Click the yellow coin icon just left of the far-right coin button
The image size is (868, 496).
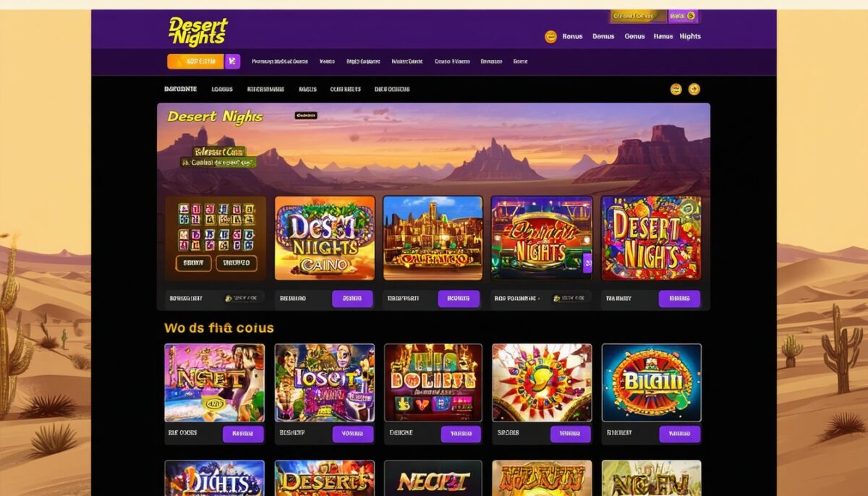click(x=676, y=90)
